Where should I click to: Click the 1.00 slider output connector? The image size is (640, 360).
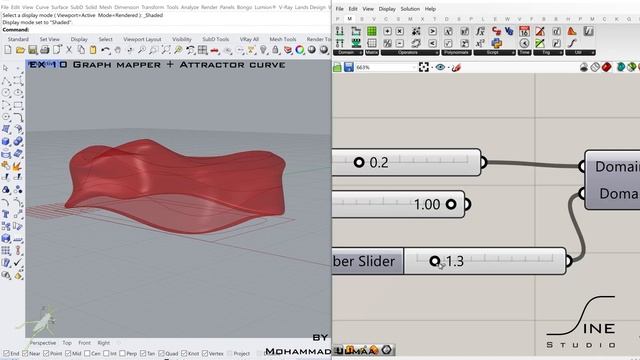467,204
